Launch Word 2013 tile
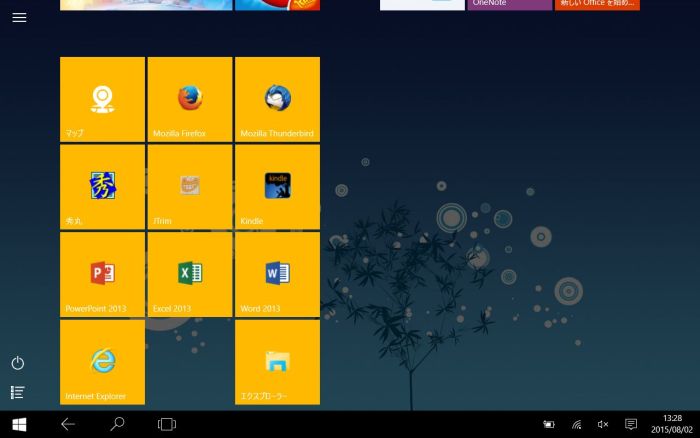This screenshot has height=438, width=700. pyautogui.click(x=277, y=274)
